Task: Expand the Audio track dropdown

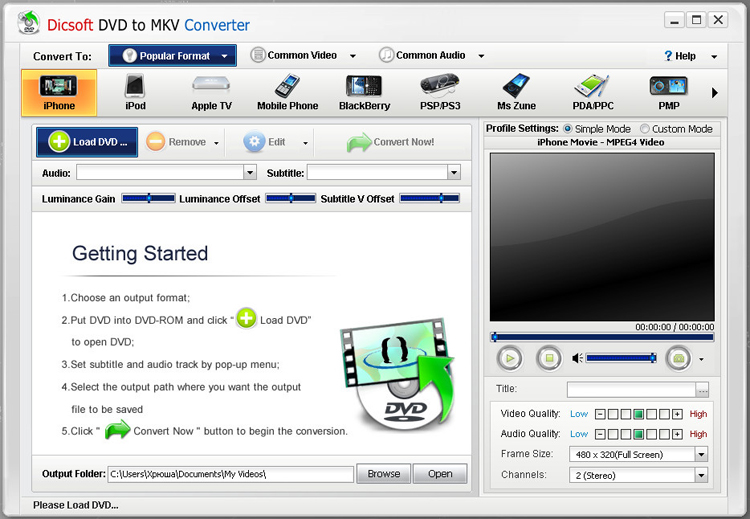Action: click(x=253, y=173)
